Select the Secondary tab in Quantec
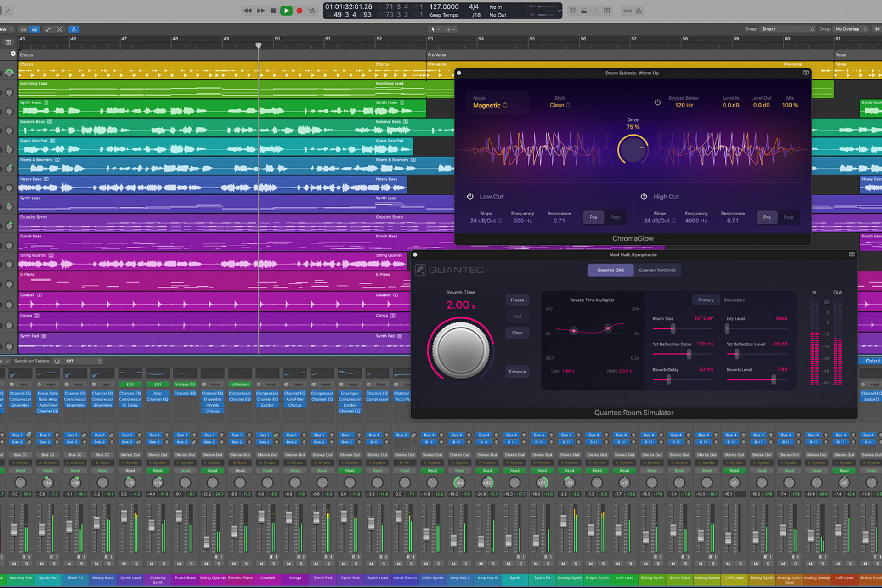882x588 pixels. [734, 300]
